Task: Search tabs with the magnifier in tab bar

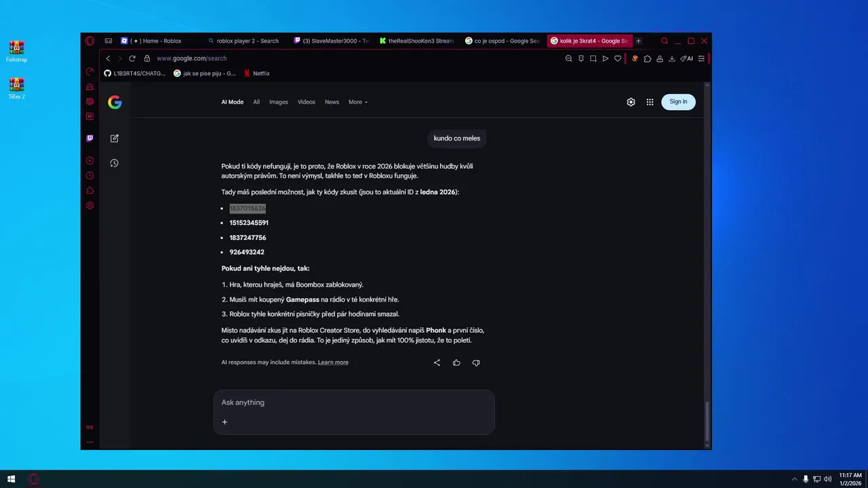Action: [665, 41]
